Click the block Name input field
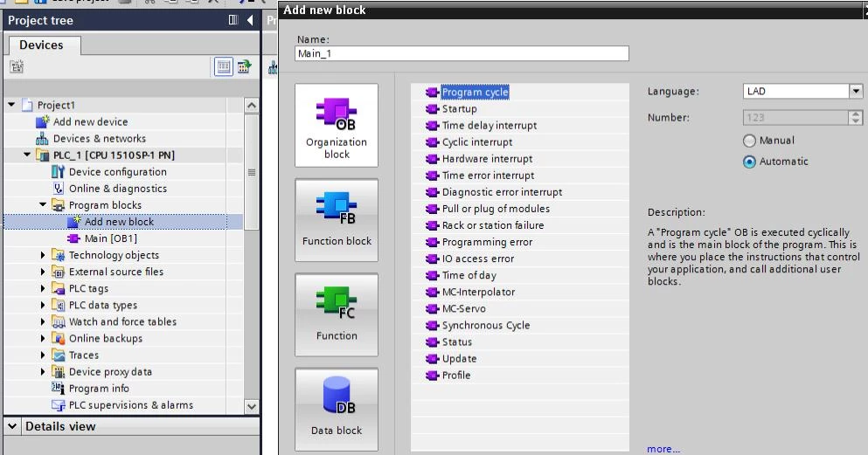Screen dimensions: 868x455 [462, 54]
